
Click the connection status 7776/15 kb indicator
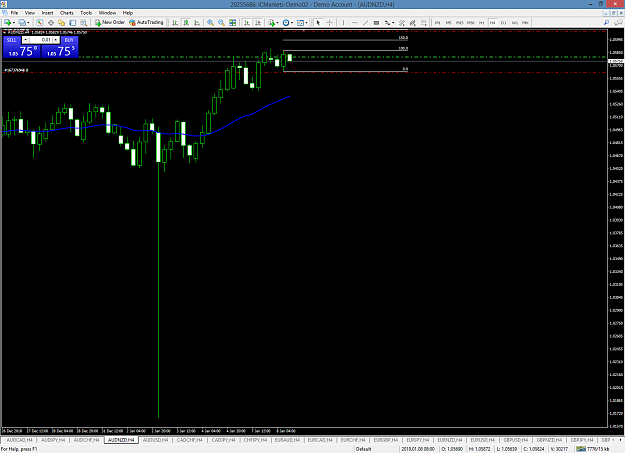[593, 449]
